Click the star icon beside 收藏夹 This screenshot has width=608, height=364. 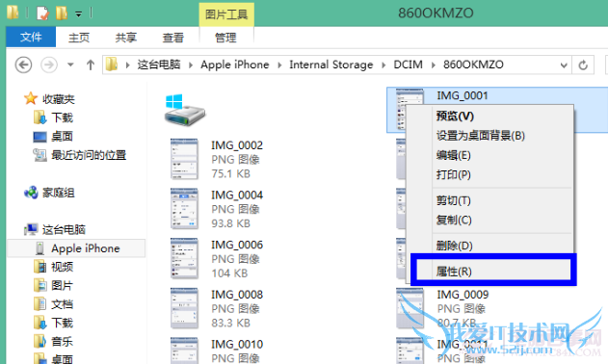(x=31, y=98)
